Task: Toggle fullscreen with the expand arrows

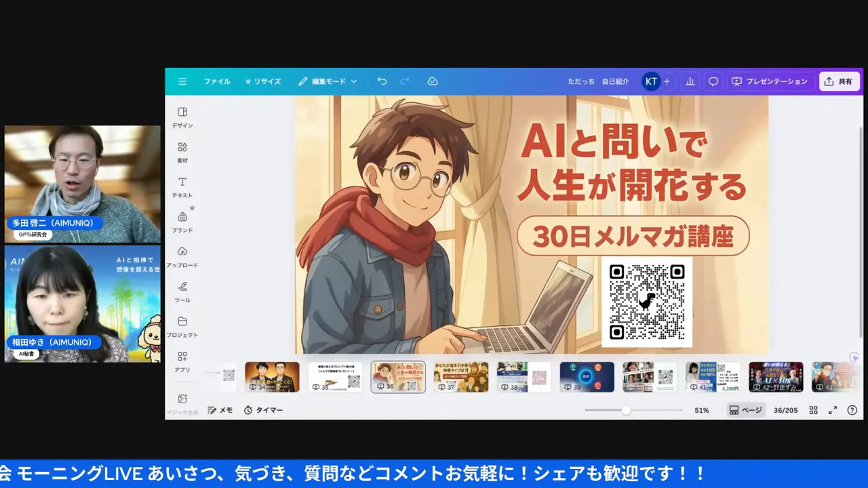Action: (x=833, y=409)
